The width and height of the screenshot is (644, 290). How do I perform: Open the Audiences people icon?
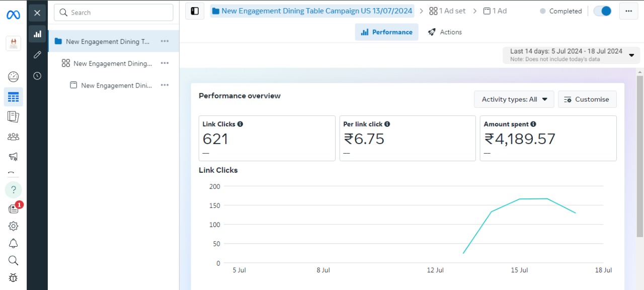(x=14, y=136)
